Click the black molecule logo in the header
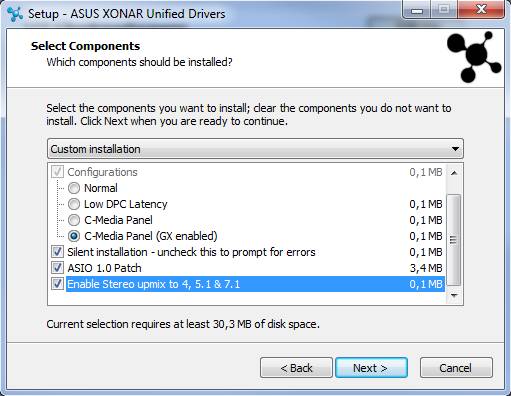Screen dimensions: 511x396 tap(474, 57)
